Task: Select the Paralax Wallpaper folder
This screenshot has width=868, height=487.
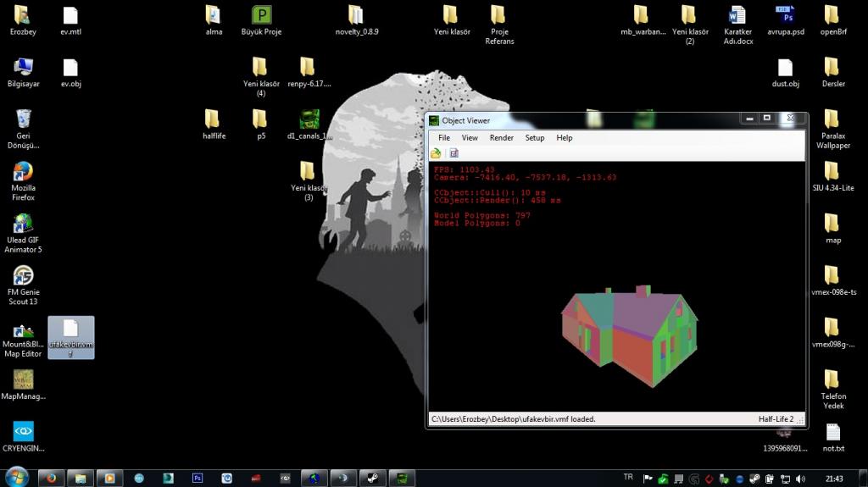Action: click(x=833, y=129)
